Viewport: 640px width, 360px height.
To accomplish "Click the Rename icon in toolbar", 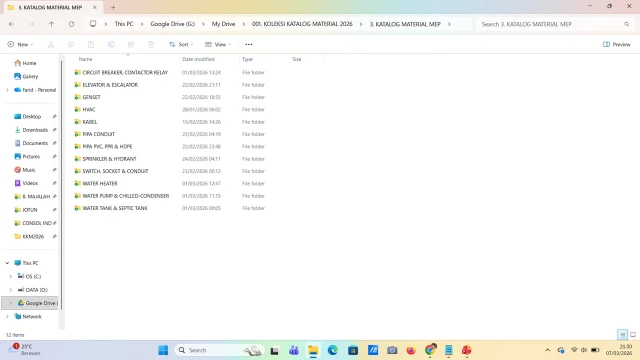I will coord(111,44).
